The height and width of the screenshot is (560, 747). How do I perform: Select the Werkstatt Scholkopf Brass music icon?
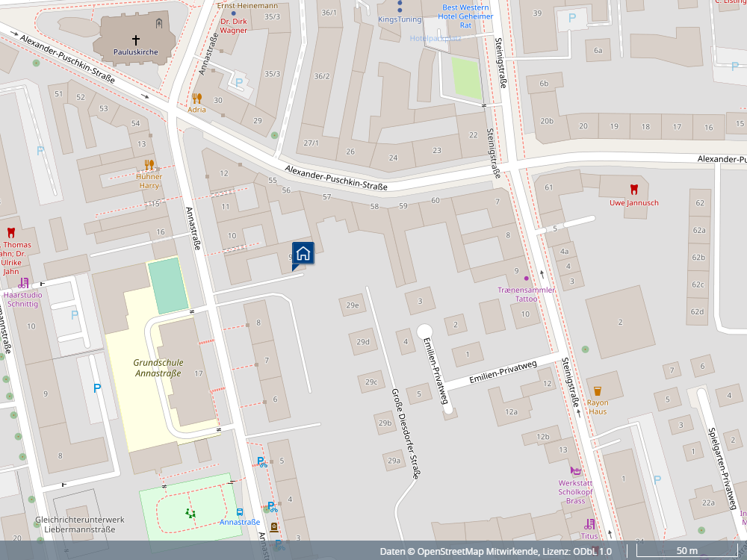pyautogui.click(x=575, y=471)
